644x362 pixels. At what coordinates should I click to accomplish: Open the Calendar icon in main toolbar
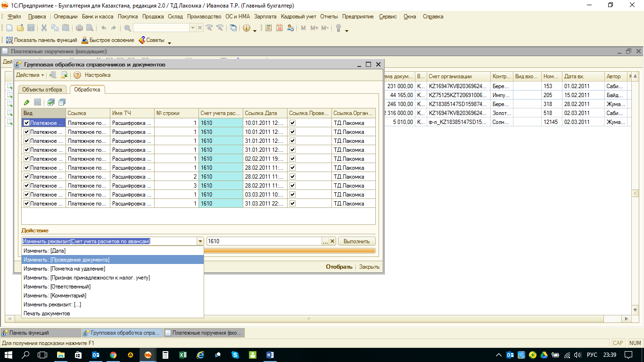[280, 28]
